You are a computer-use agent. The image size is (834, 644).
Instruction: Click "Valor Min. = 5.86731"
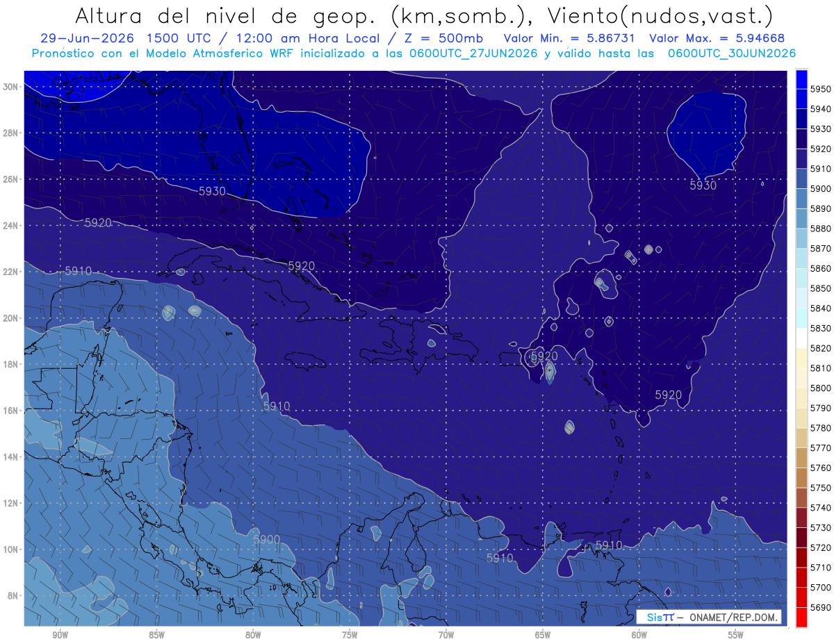click(x=569, y=38)
